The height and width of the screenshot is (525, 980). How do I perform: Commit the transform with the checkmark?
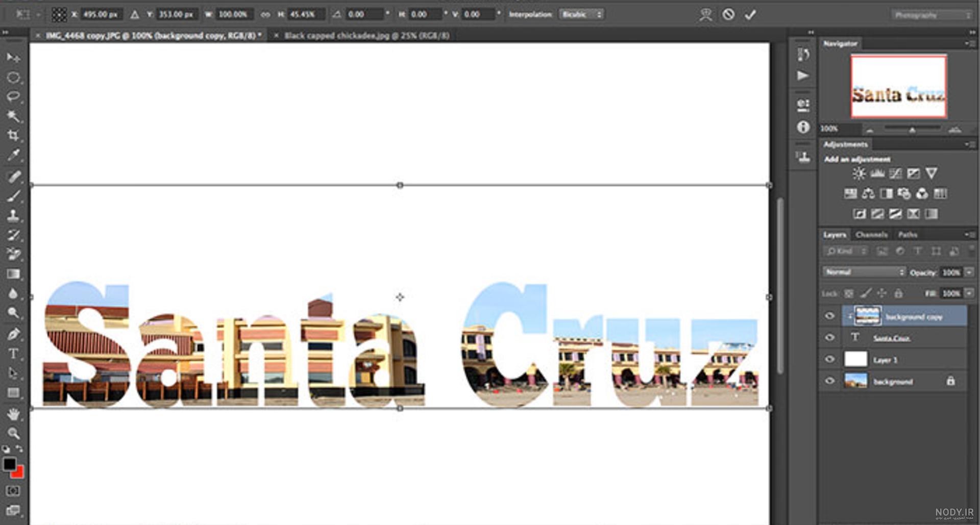pos(750,15)
